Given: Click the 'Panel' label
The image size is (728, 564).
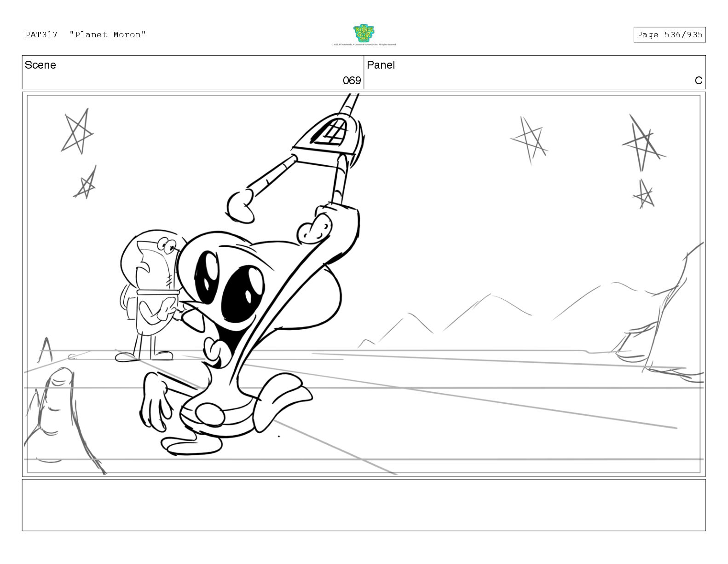Looking at the screenshot, I should point(381,65).
